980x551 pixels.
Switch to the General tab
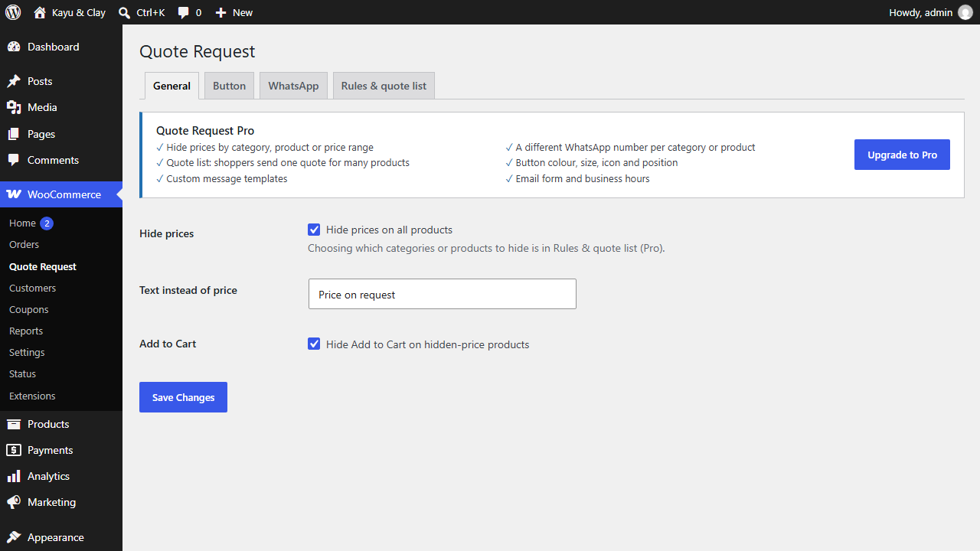click(x=171, y=86)
